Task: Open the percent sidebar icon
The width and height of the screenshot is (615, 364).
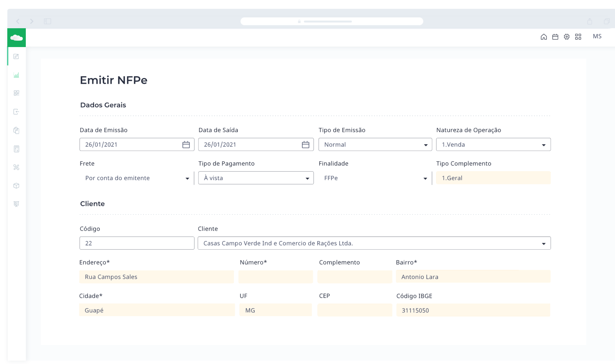Action: (16, 167)
